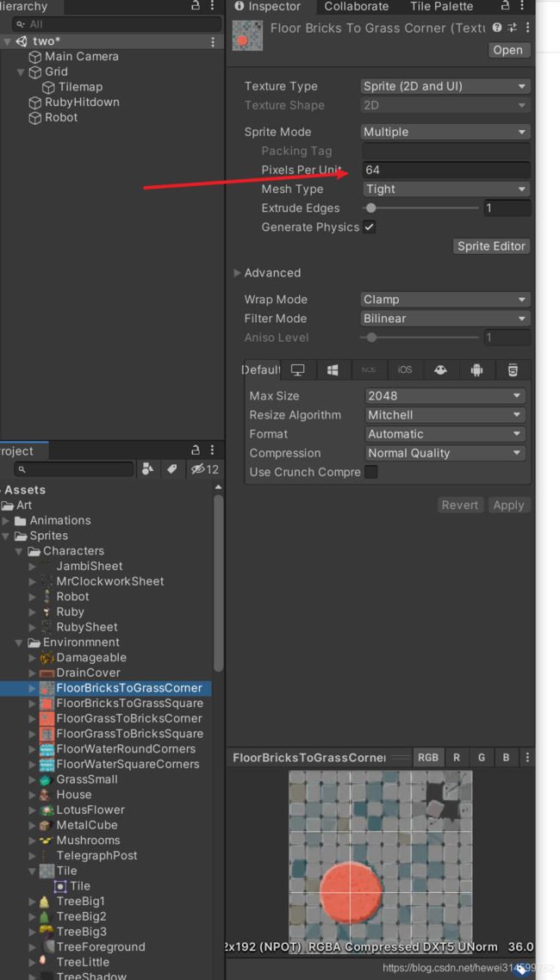Click the search-by-label tag icon

171,468
